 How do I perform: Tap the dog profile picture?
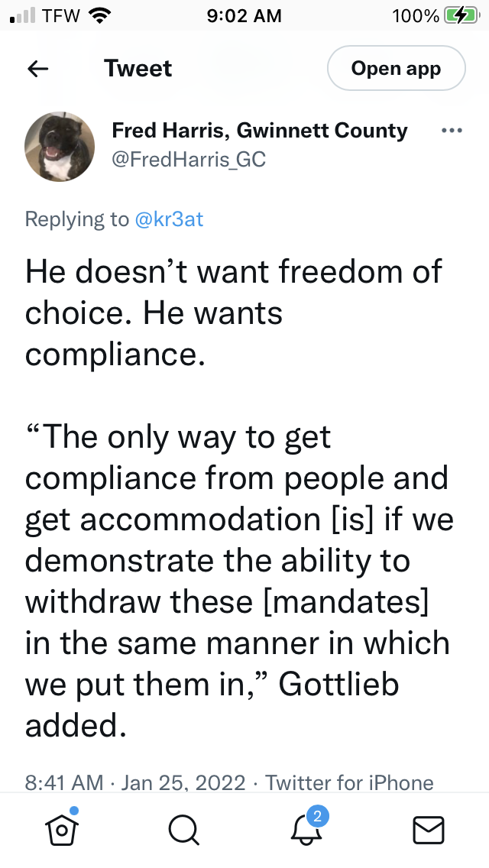click(60, 146)
